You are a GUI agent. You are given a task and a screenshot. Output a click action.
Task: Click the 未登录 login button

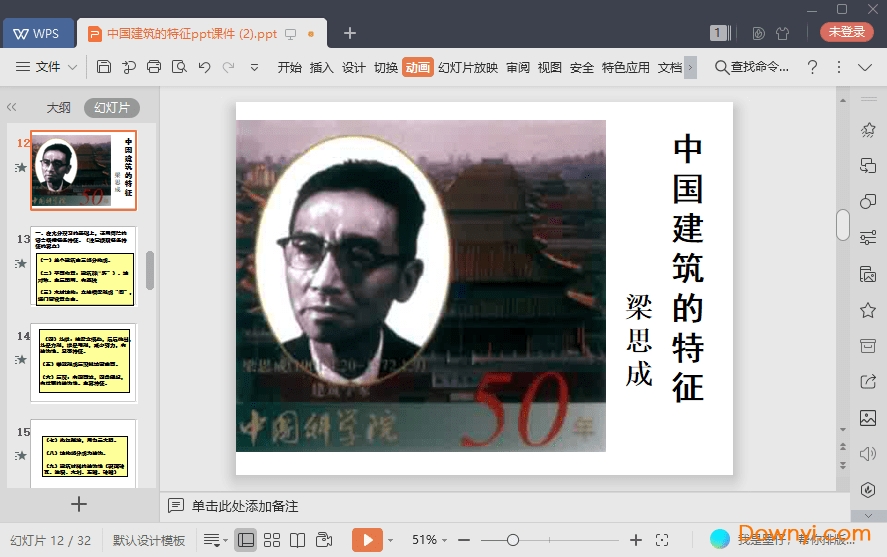846,32
